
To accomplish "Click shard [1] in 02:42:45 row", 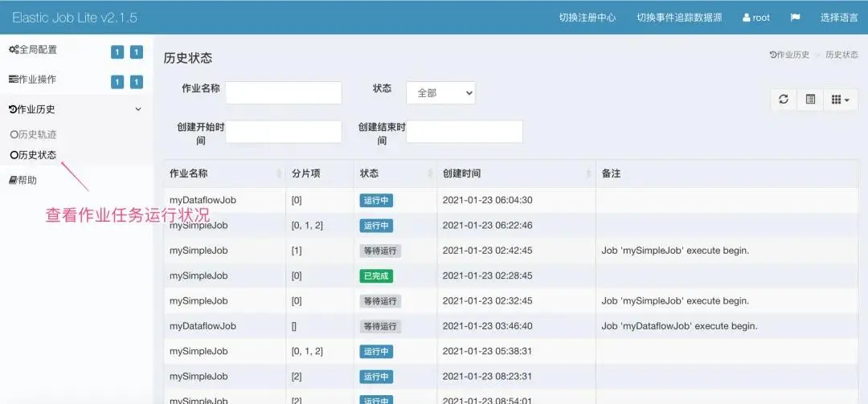I will pyautogui.click(x=297, y=251).
